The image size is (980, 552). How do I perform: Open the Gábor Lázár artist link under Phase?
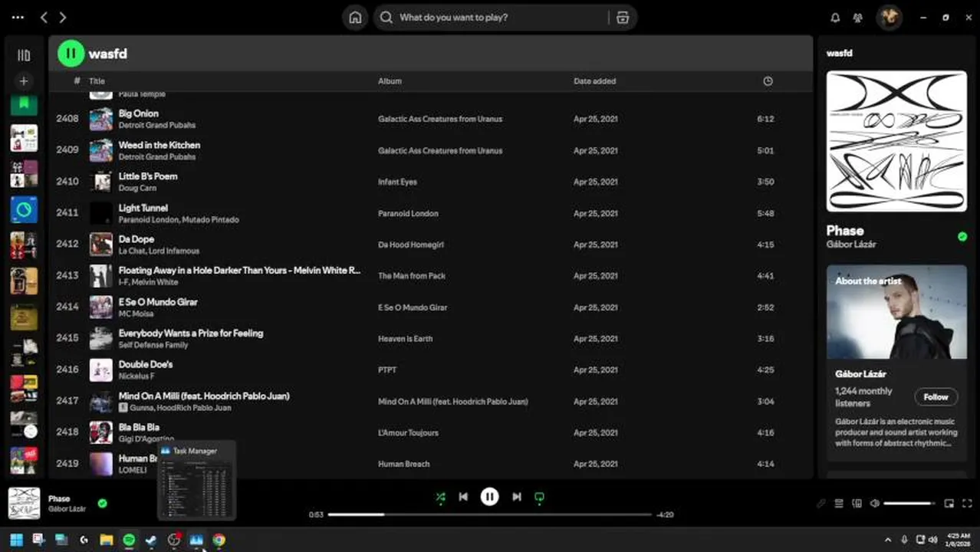click(851, 245)
